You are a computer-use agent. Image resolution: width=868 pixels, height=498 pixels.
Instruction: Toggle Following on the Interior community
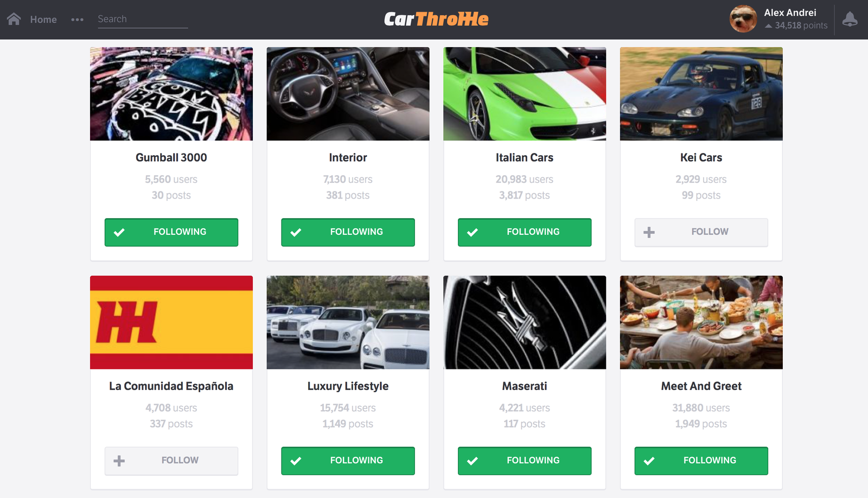(348, 232)
